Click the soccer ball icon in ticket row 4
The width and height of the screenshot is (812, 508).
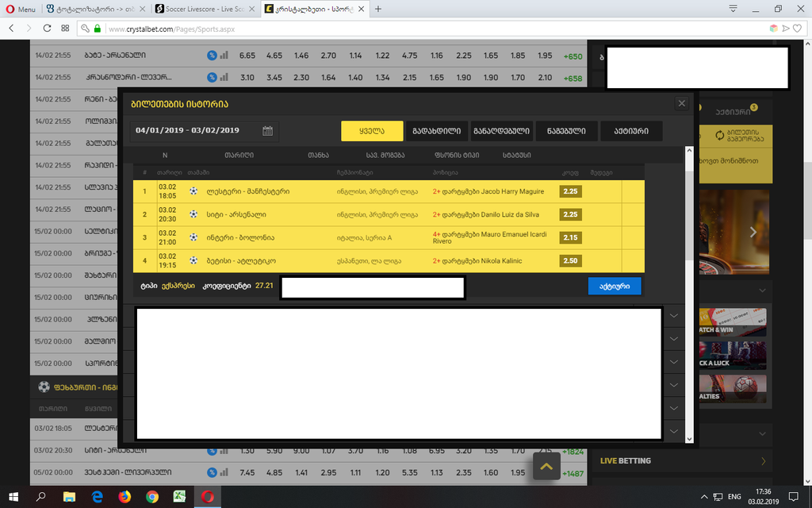tap(193, 260)
